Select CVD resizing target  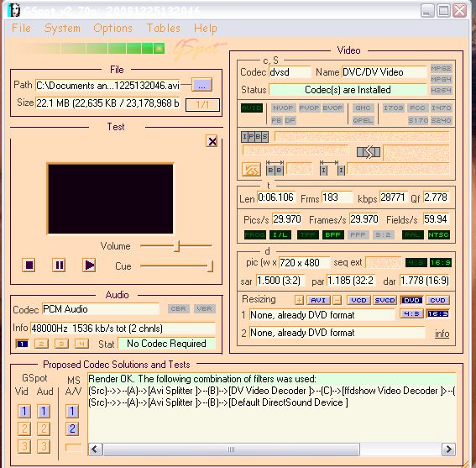click(437, 300)
